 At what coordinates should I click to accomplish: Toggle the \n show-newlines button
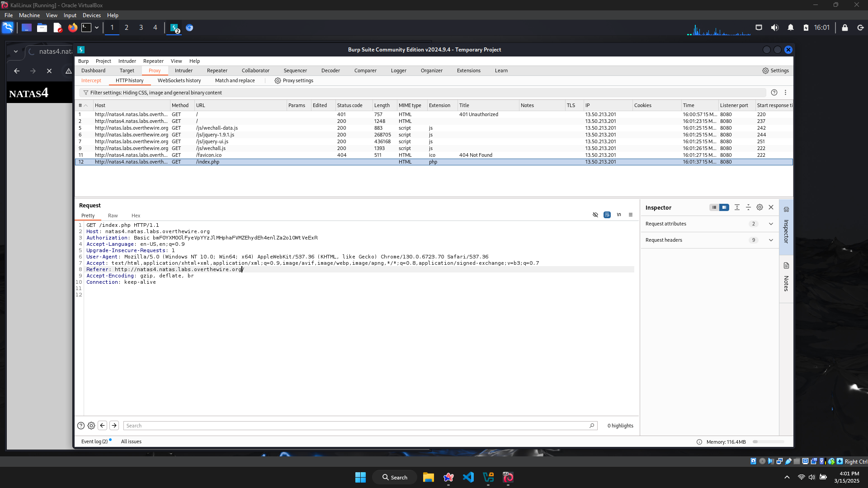click(619, 215)
